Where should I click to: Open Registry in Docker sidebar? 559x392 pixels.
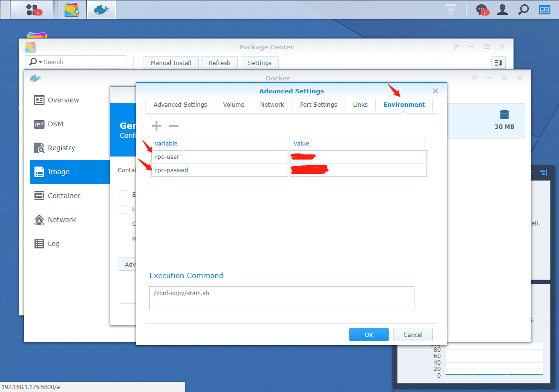point(70,148)
